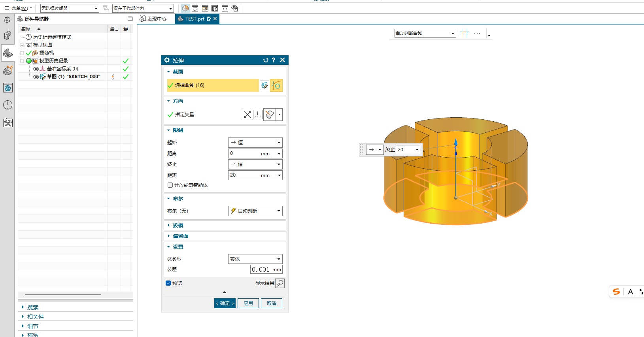Click the Select Curve (16) field
Image resolution: width=644 pixels, height=337 pixels.
pos(213,85)
